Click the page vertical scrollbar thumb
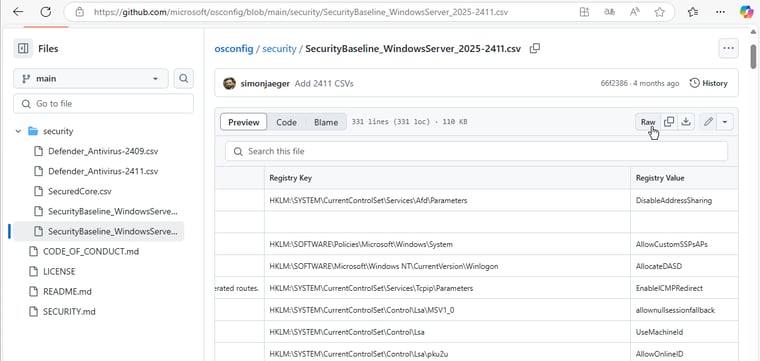 [753, 56]
